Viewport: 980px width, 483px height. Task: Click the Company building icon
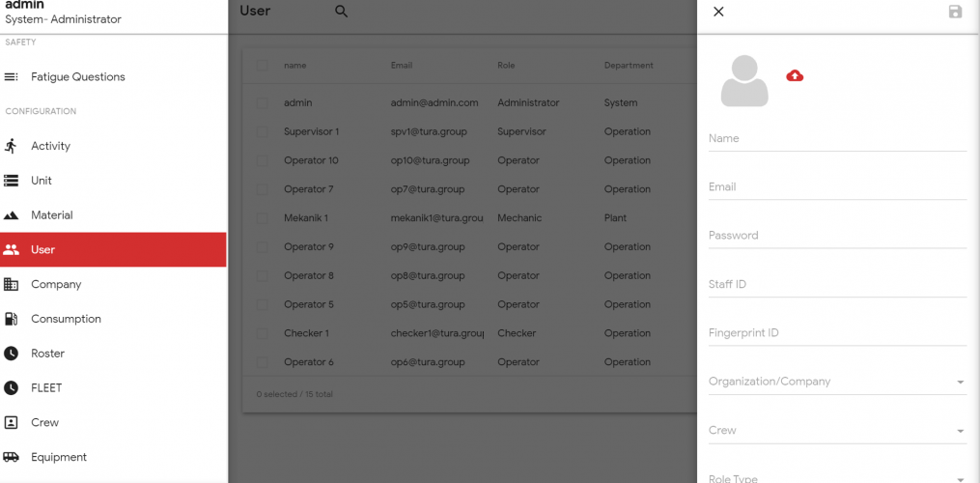pyautogui.click(x=12, y=284)
